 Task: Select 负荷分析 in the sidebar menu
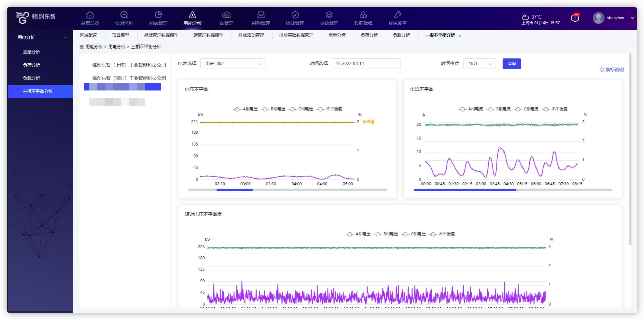click(x=32, y=65)
